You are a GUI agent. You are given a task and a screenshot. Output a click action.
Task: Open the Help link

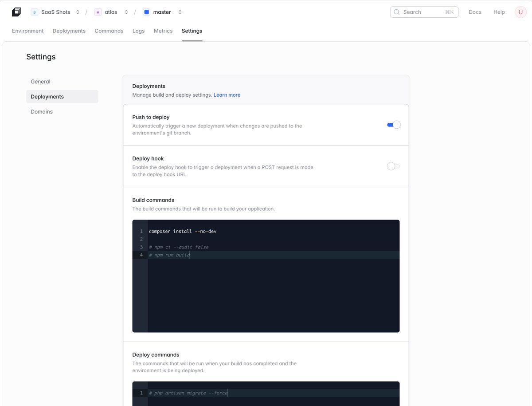[499, 12]
